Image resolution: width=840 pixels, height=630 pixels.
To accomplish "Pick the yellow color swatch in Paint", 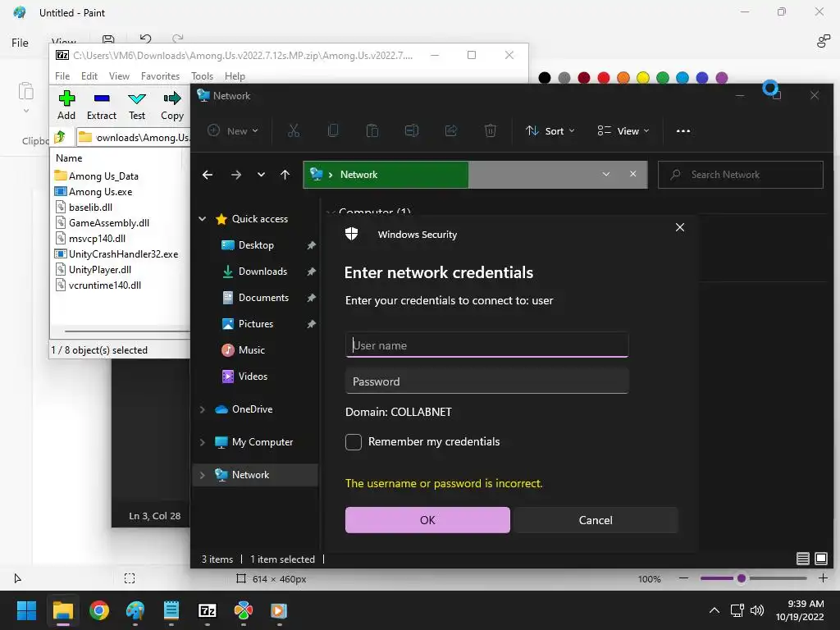I will 643,78.
